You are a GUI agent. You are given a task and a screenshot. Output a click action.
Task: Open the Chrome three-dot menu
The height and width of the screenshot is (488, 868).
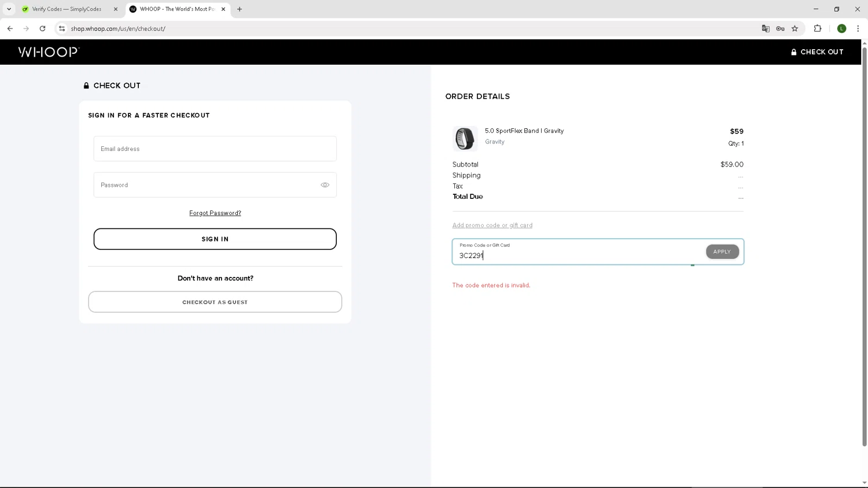858,28
